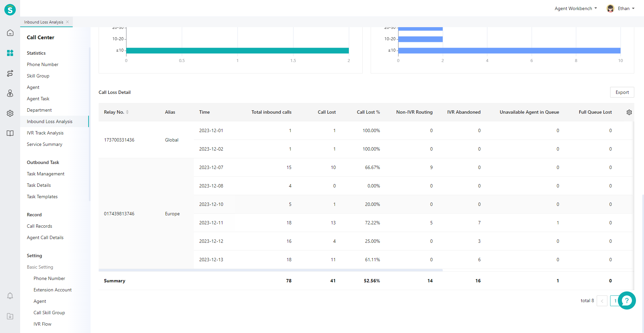Screen dimensions: 644x333
Task: Click the Export button
Action: point(622,92)
